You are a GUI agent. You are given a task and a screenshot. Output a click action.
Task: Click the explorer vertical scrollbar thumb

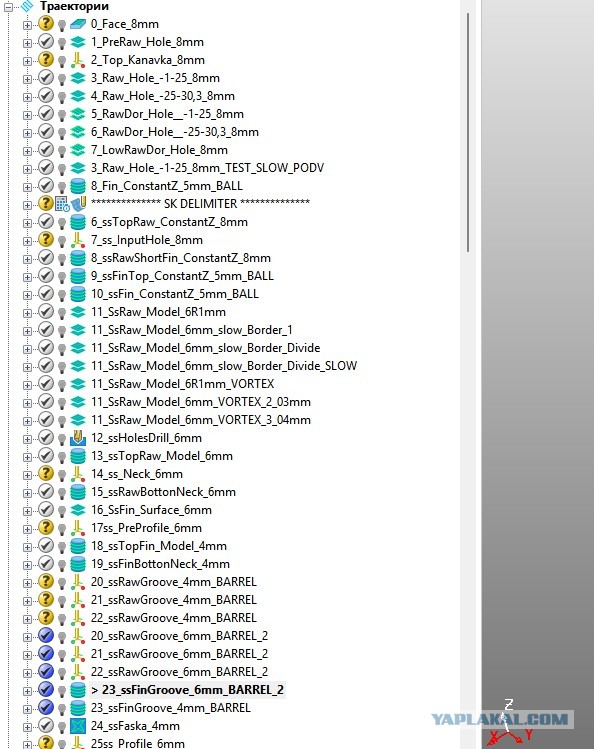(468, 132)
